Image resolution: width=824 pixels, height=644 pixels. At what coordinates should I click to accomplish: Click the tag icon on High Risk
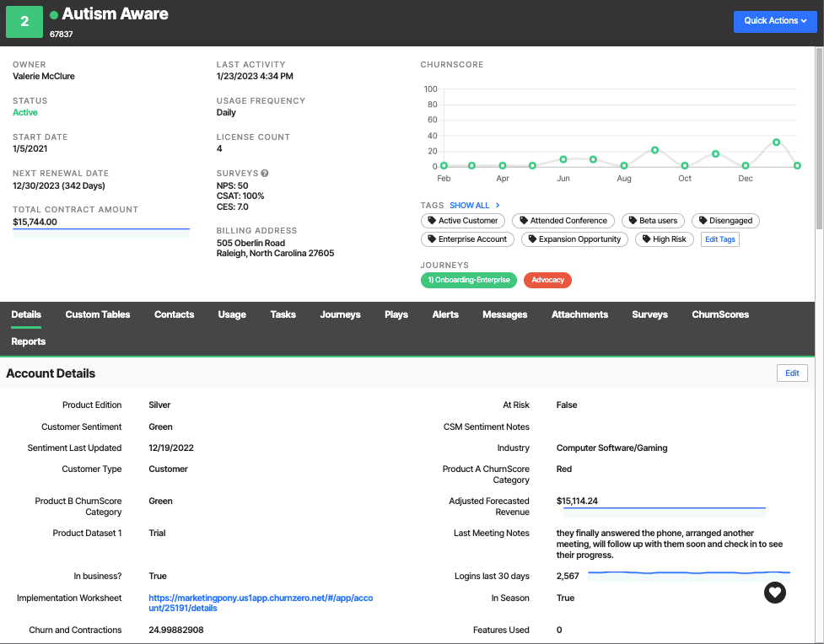(646, 239)
